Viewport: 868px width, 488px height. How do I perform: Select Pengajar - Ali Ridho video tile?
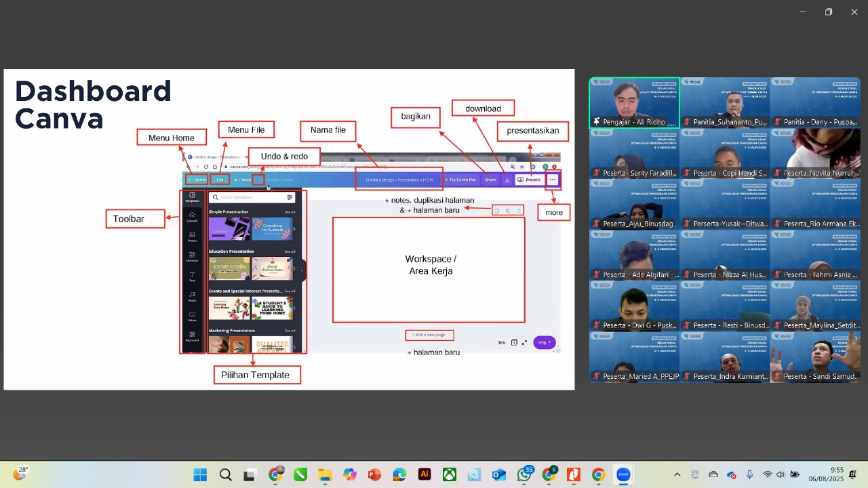634,102
